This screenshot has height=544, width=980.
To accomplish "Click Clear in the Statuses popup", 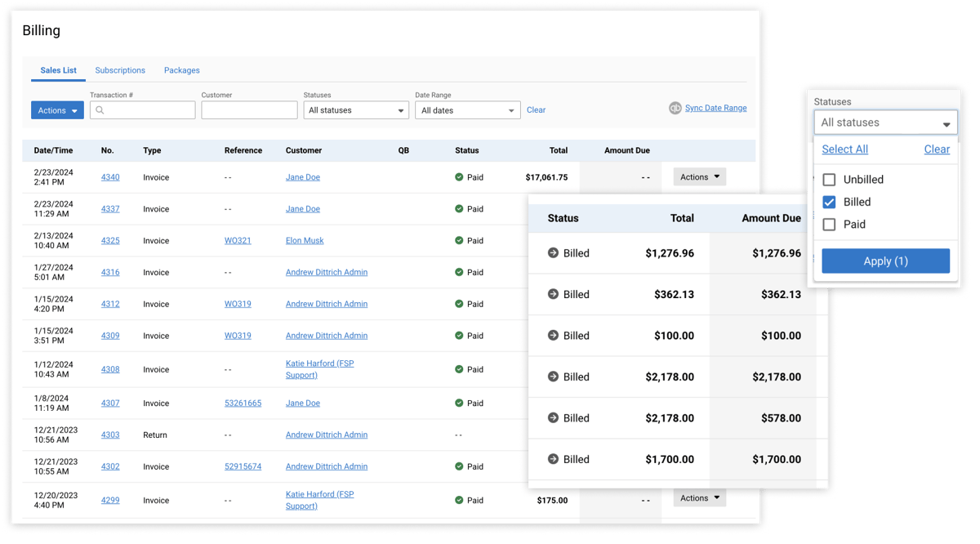I will 937,149.
